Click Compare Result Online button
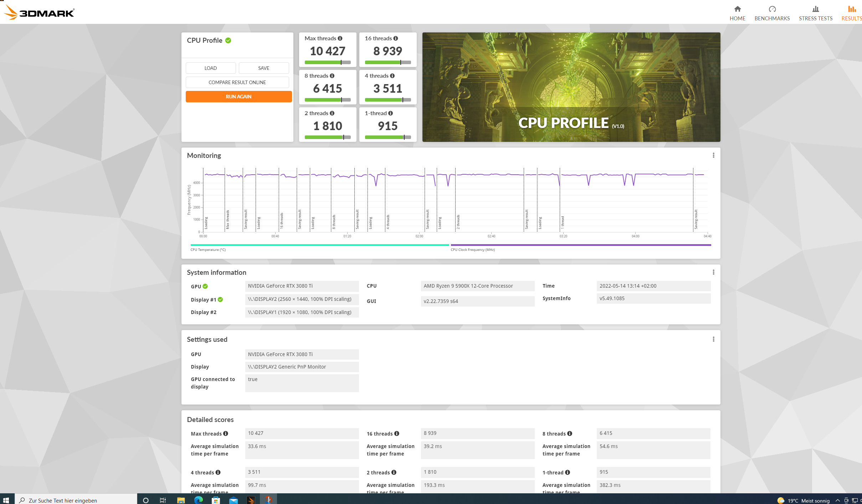This screenshot has height=504, width=862. (x=237, y=82)
